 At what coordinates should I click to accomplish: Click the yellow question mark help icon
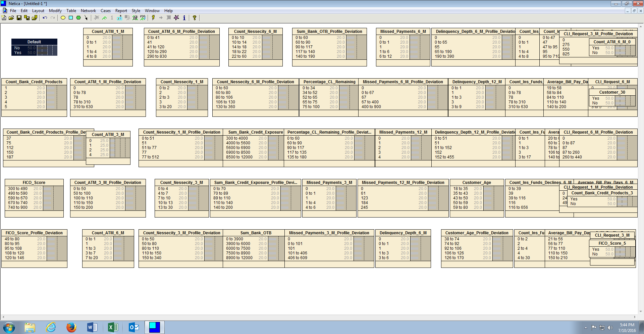[x=195, y=18]
